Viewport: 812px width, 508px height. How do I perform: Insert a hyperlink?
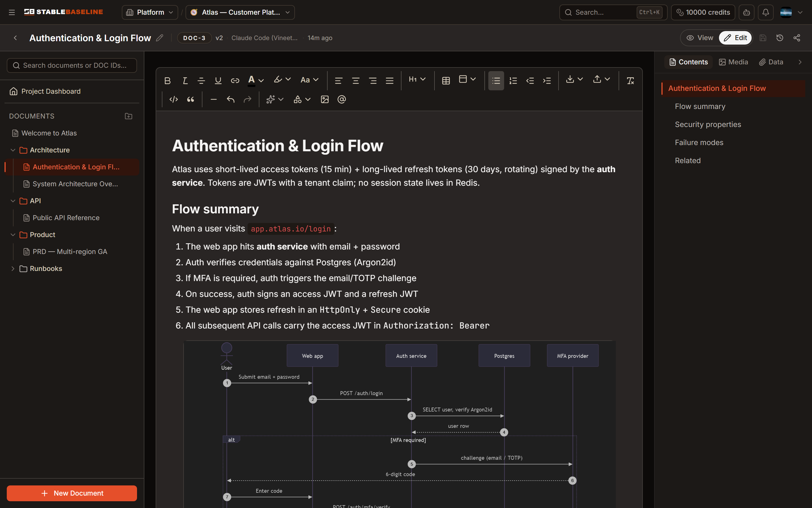coord(235,81)
